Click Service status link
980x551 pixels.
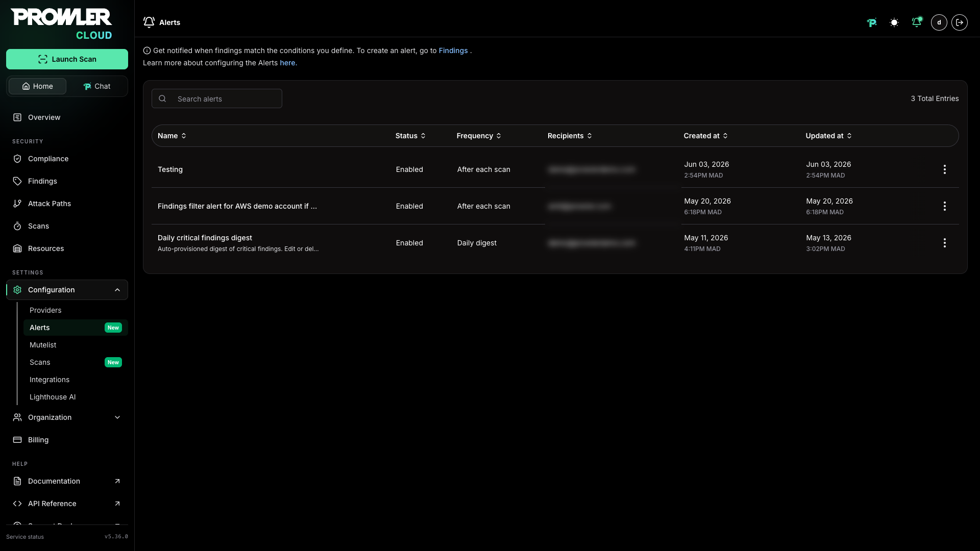pyautogui.click(x=25, y=537)
